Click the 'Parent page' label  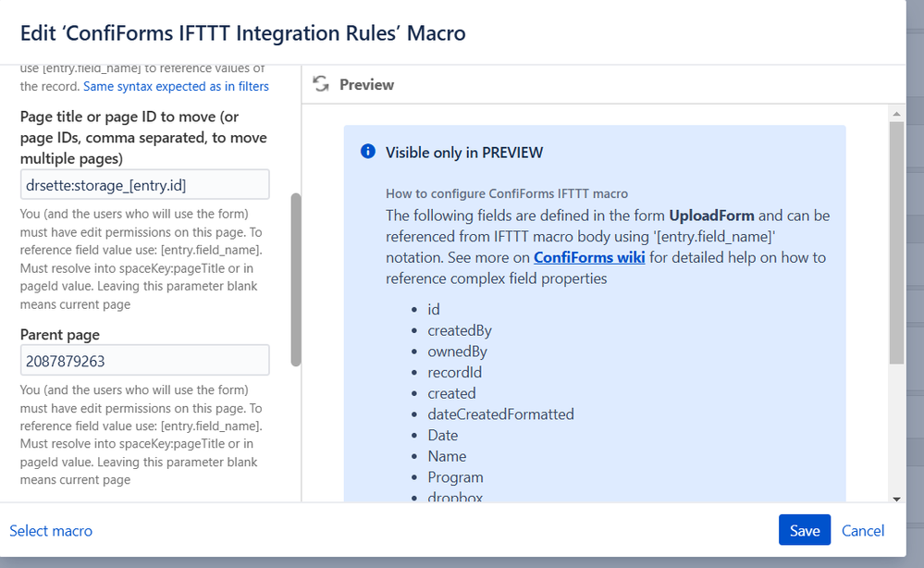pos(59,335)
